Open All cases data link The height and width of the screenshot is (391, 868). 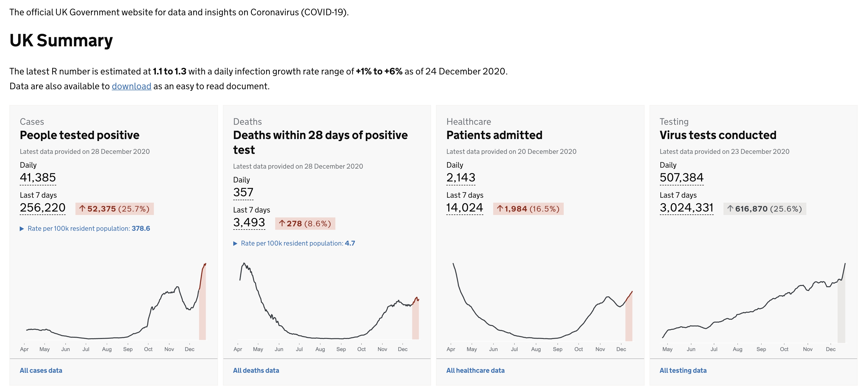[41, 371]
